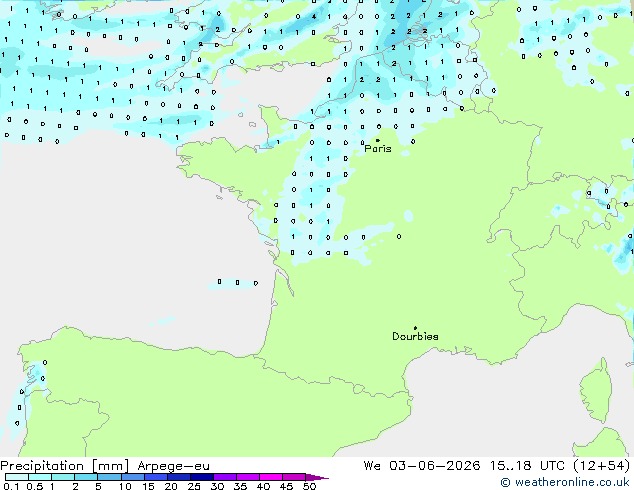
Task: Pick the 40–45 mm magenta legend swatch
Action: (271, 477)
